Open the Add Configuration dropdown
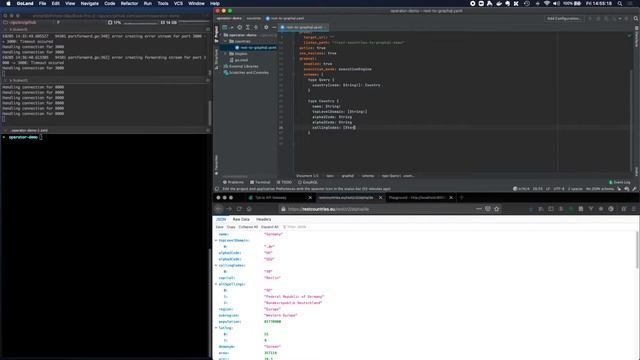Screen dimensions: 640x360 pos(564,18)
